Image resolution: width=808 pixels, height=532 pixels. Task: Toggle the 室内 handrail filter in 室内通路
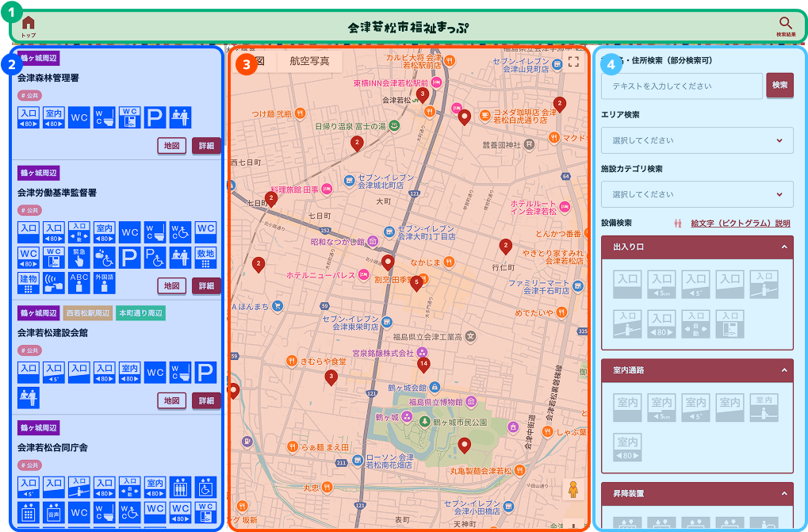pos(764,408)
